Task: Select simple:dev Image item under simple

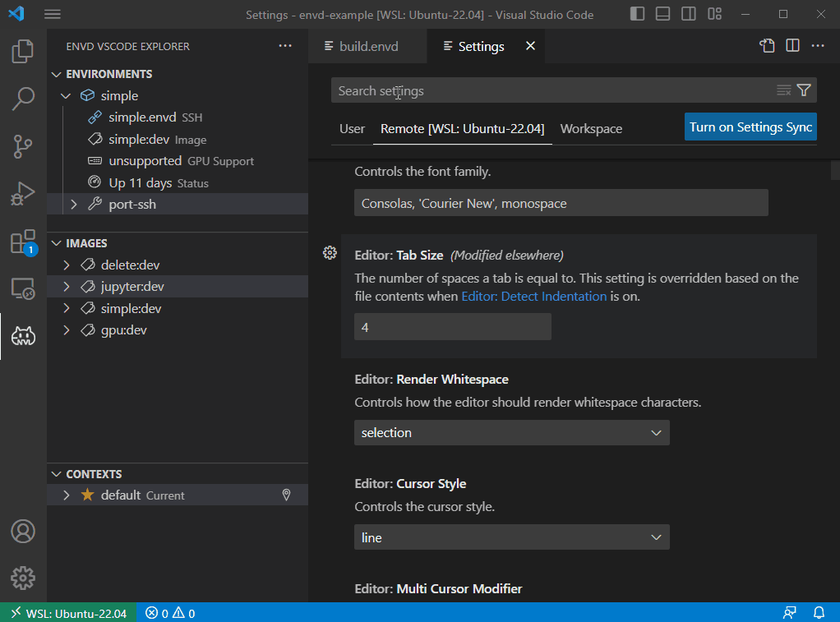Action: click(x=178, y=140)
